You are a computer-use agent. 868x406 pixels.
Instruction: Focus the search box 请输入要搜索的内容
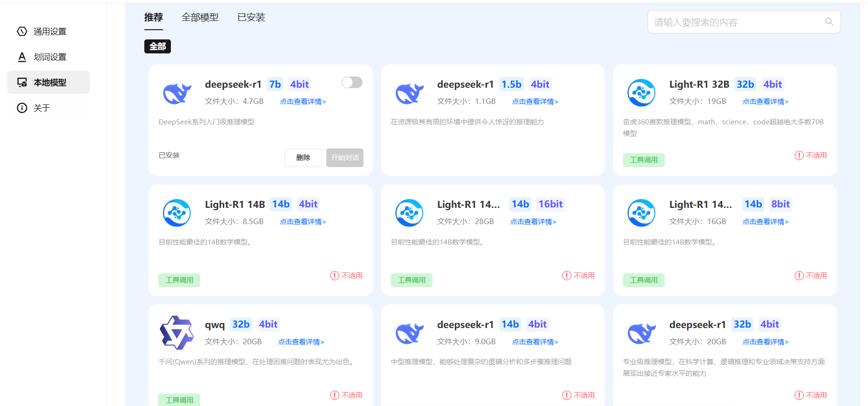tap(744, 22)
